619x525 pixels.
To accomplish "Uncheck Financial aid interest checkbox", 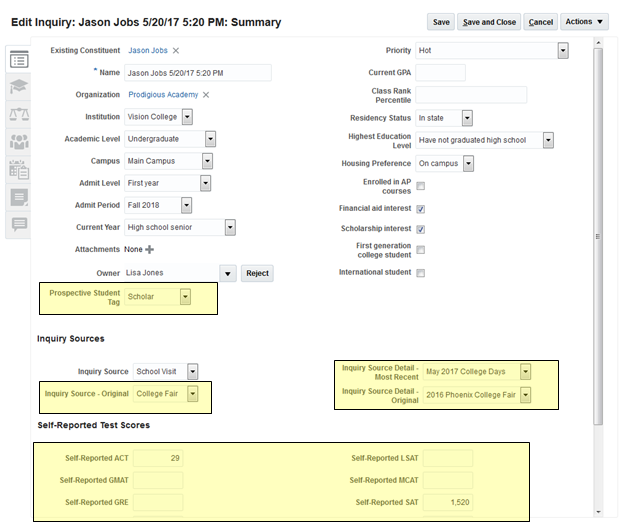I will coord(421,209).
